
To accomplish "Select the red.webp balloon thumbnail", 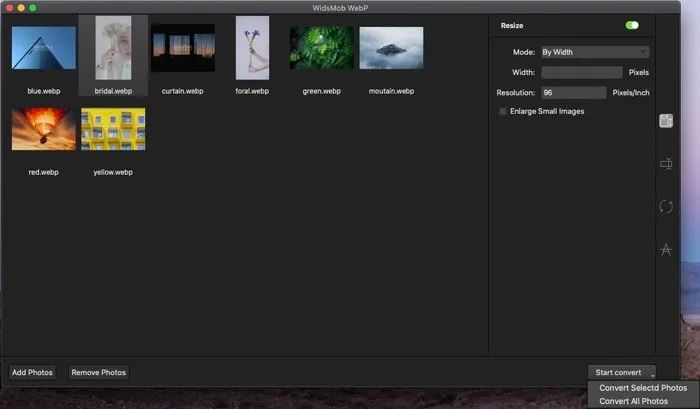I will [44, 129].
